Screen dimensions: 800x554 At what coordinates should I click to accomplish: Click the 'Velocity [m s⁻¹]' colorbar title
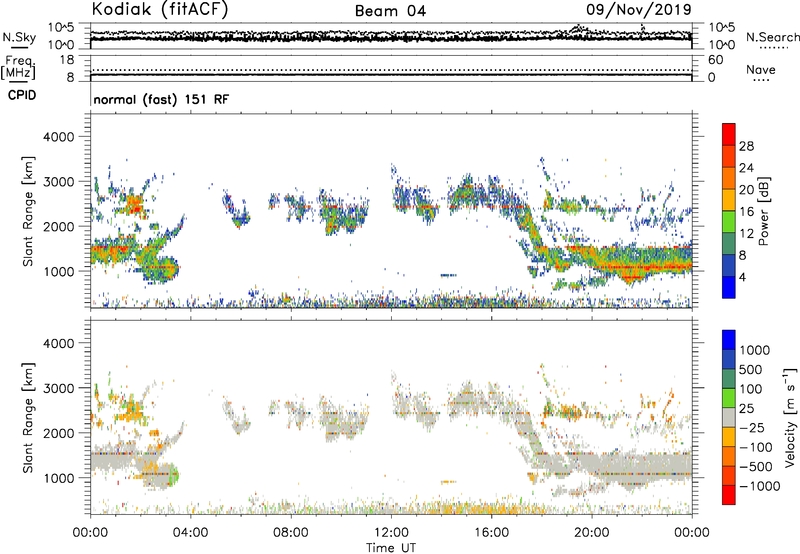790,417
